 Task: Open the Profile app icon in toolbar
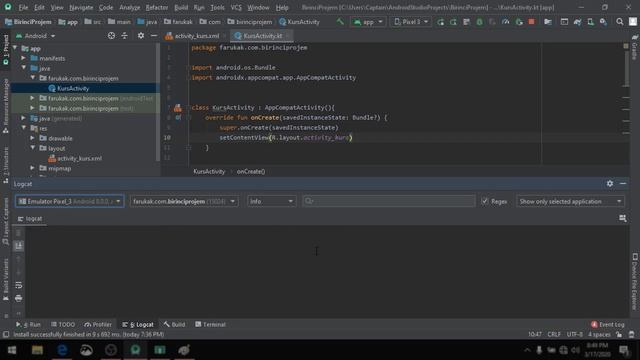506,22
